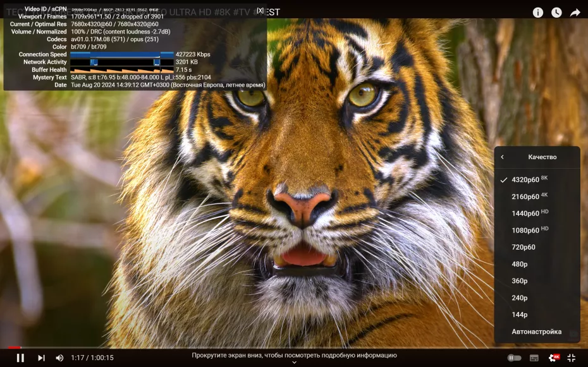Screen dimensions: 588x367
Task: Open the info card icon
Action: pyautogui.click(x=538, y=13)
